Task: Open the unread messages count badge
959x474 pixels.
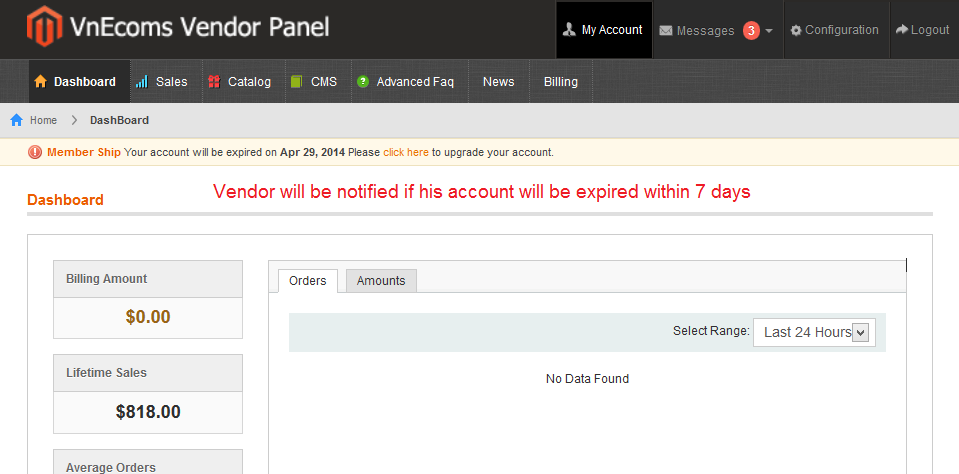Action: [751, 30]
